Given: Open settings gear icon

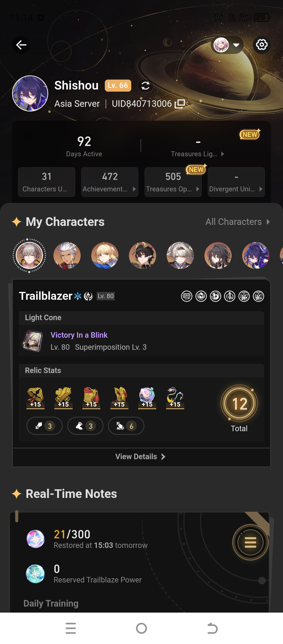Looking at the screenshot, I should coord(262,45).
